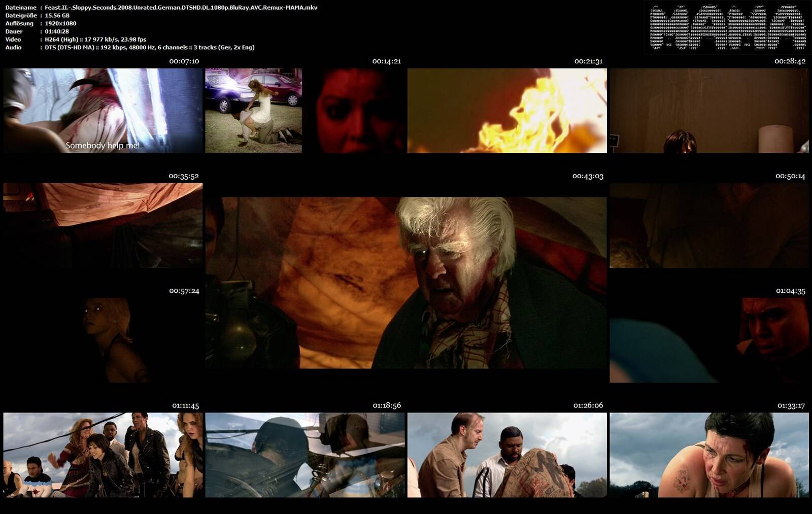The height and width of the screenshot is (514, 812).
Task: Open the wounded woman thumbnail at 01:33:17
Action: point(709,455)
